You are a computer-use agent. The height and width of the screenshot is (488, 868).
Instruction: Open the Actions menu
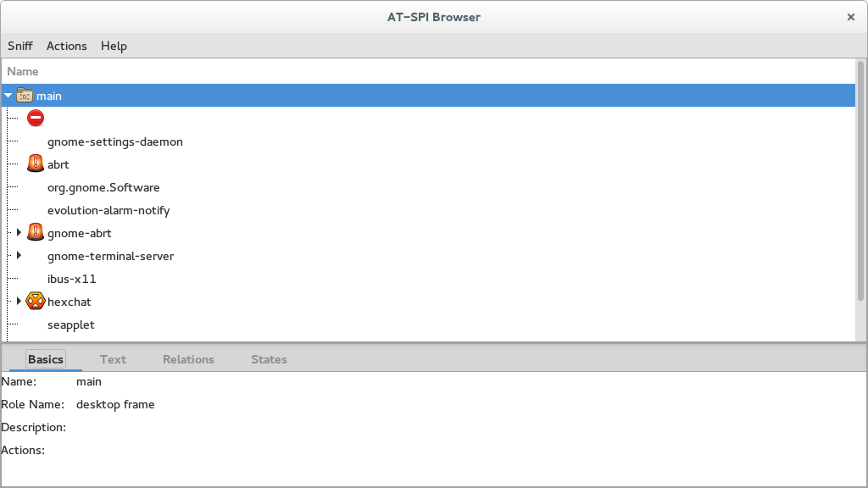66,46
